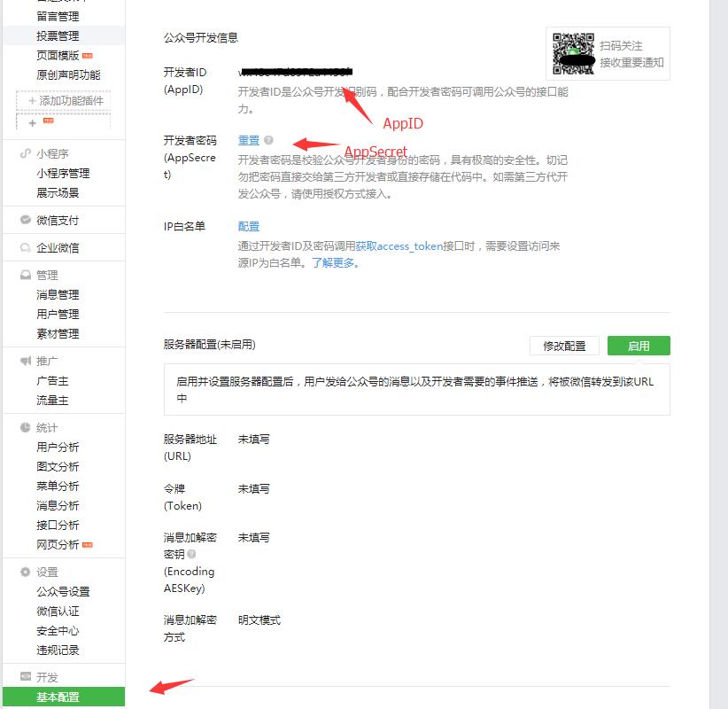Click the new badge beside 页面模版

(x=88, y=56)
